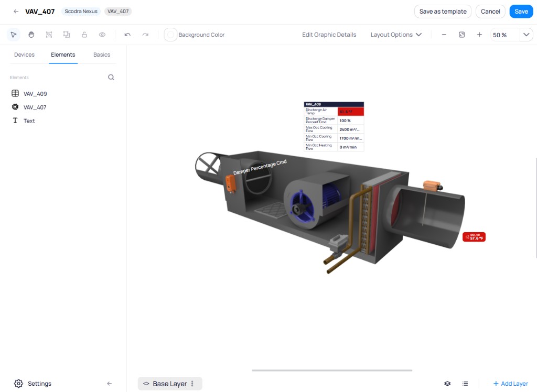Open the Base Layer three-dot menu
This screenshot has width=537, height=392.
(x=192, y=384)
